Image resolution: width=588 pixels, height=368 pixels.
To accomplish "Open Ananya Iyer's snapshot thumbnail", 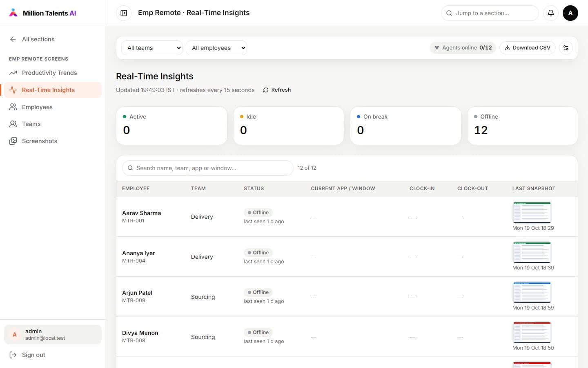I will [x=532, y=252].
